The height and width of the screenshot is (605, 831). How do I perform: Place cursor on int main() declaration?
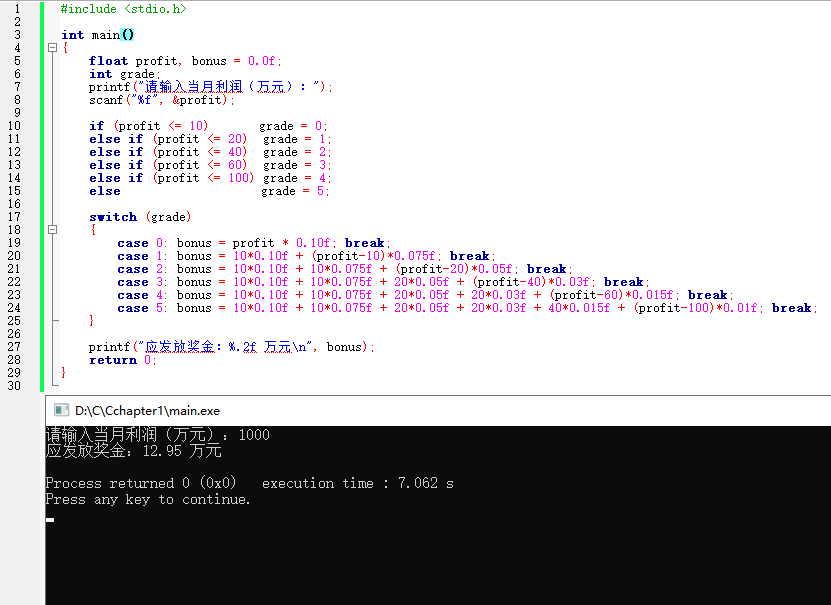click(98, 35)
